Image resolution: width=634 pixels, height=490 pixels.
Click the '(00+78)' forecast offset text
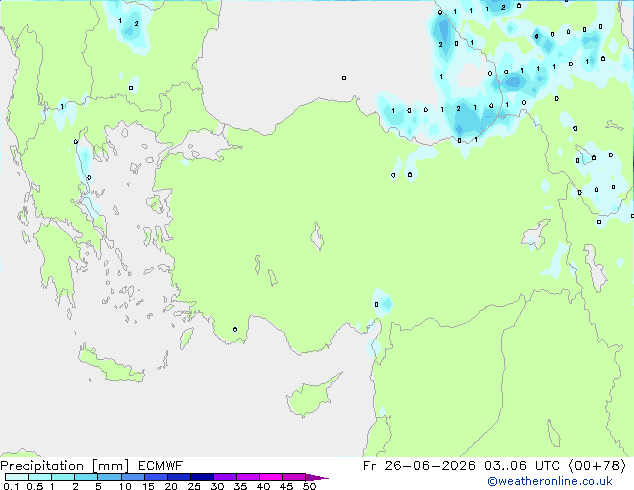coord(597,466)
